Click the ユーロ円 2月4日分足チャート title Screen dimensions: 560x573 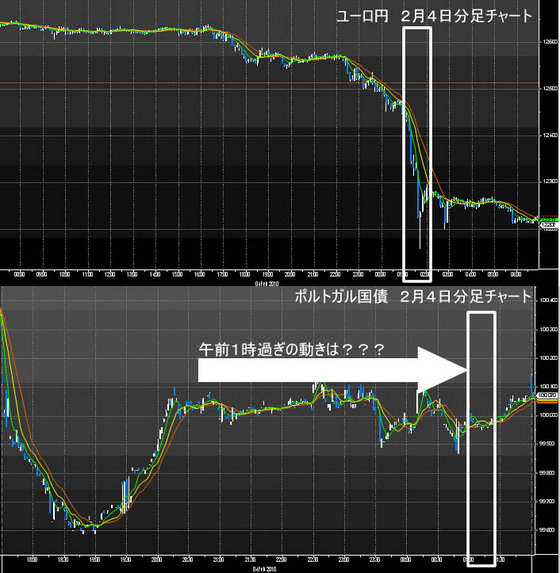434,16
